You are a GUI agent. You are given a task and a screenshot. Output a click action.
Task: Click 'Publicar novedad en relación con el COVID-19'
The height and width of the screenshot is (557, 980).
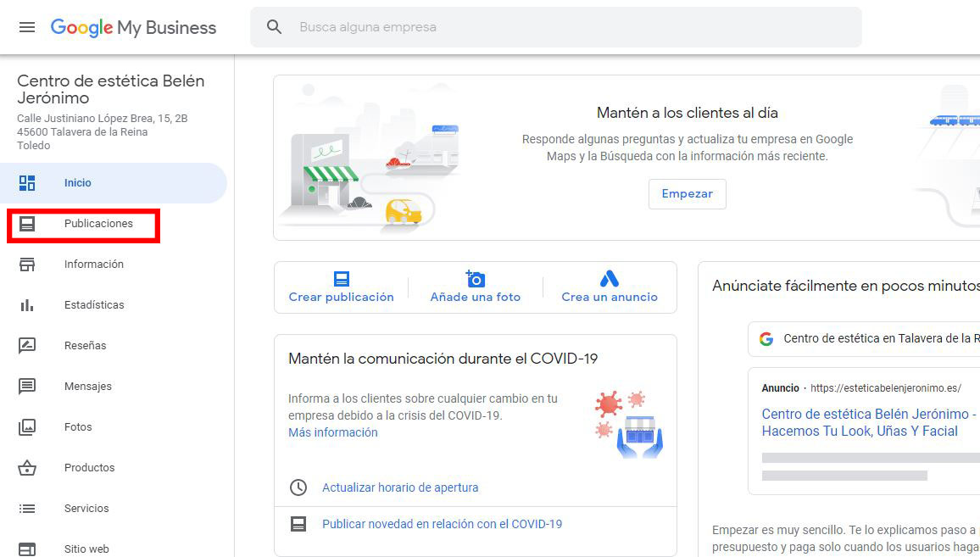click(x=442, y=524)
